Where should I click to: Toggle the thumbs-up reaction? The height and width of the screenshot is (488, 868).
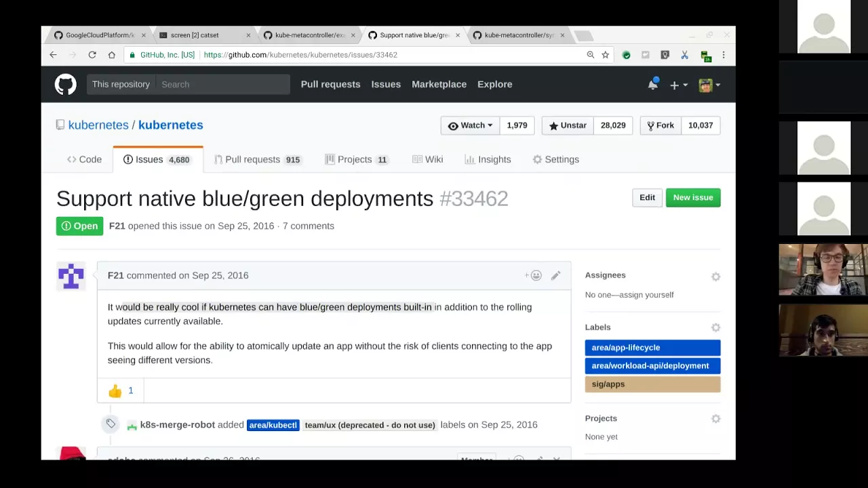coord(120,390)
